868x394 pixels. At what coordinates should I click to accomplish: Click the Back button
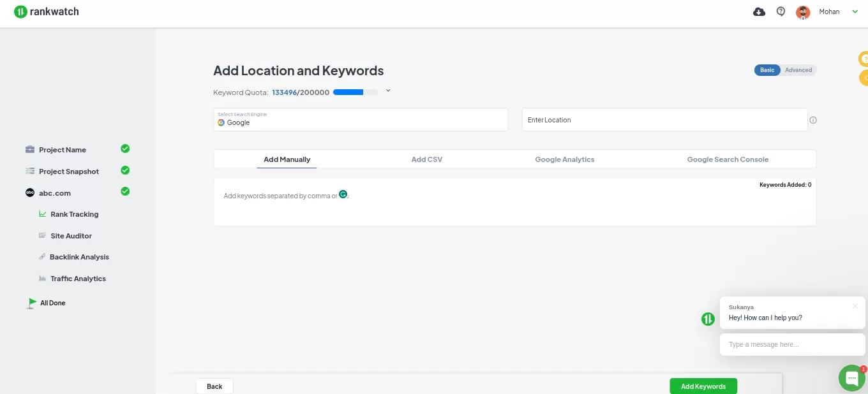(214, 386)
